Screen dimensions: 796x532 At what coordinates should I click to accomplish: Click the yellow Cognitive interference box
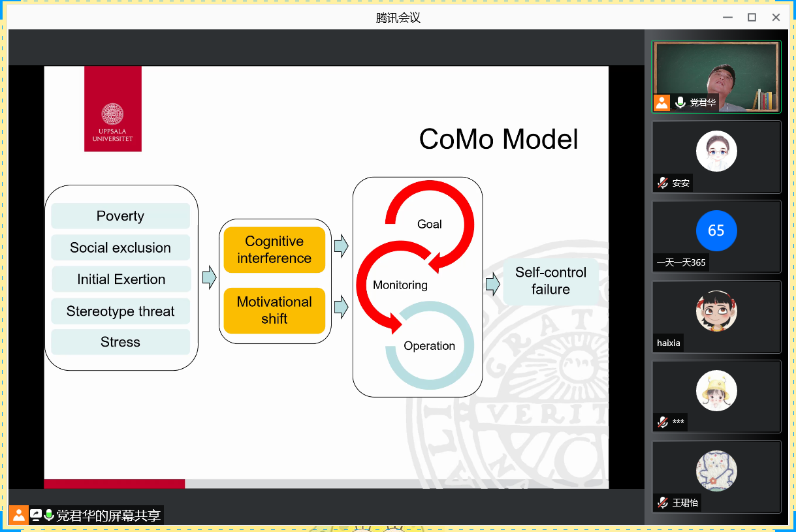pos(274,250)
